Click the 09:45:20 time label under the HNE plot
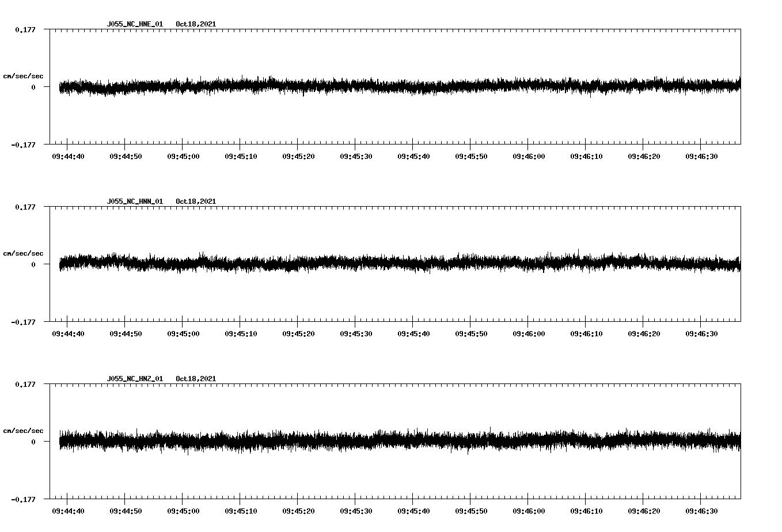Viewport: 782px width, 532px height. click(298, 156)
